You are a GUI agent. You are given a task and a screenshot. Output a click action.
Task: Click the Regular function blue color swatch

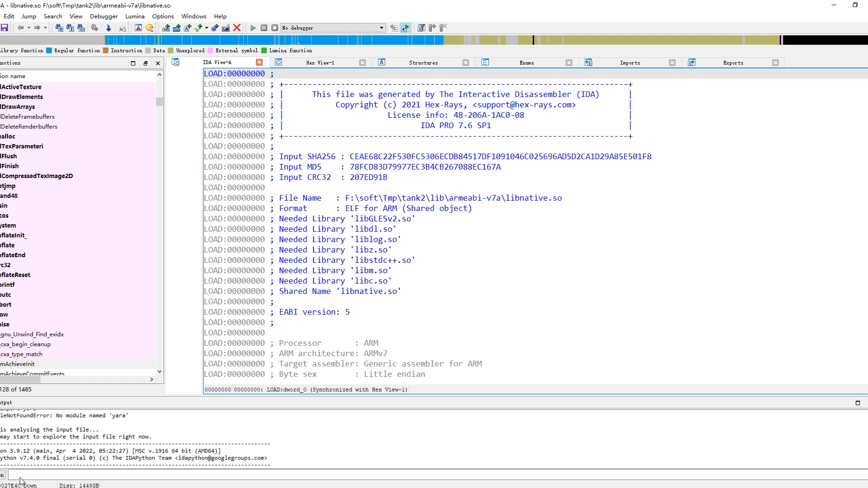coord(49,51)
